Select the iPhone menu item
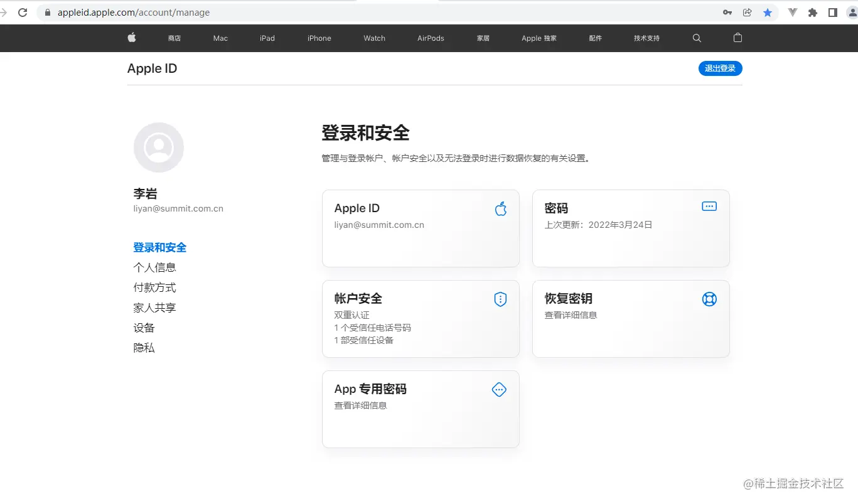This screenshot has width=858, height=504. click(x=319, y=38)
